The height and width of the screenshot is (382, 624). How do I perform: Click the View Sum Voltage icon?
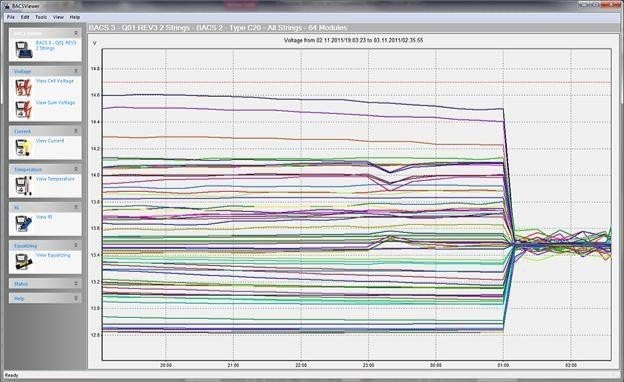tap(23, 109)
